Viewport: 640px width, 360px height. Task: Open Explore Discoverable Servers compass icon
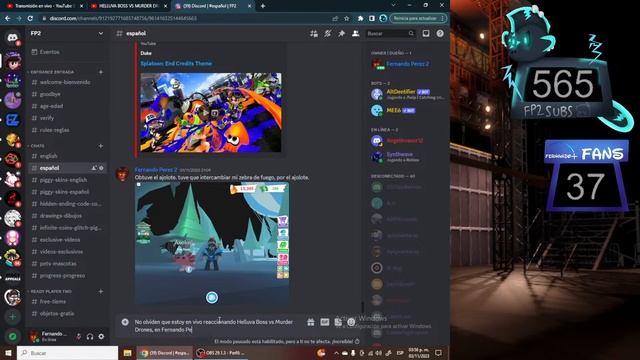[x=13, y=336]
